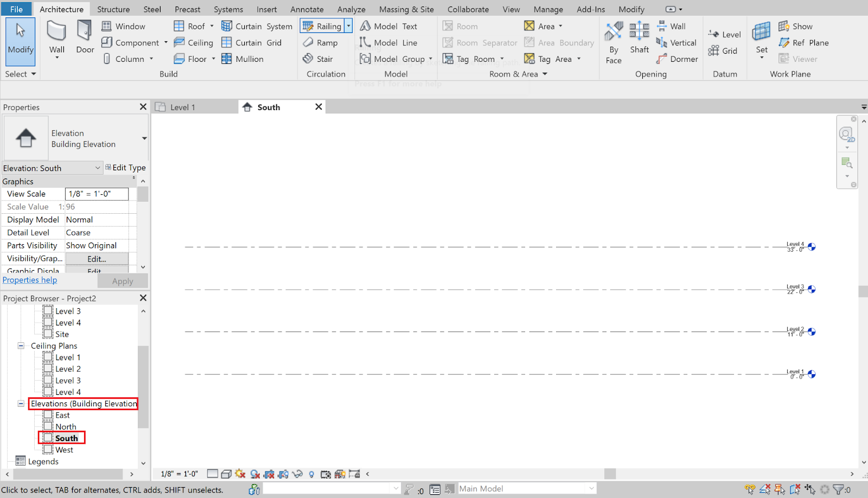The height and width of the screenshot is (498, 868).
Task: Select the Dormer opening tool
Action: [676, 59]
